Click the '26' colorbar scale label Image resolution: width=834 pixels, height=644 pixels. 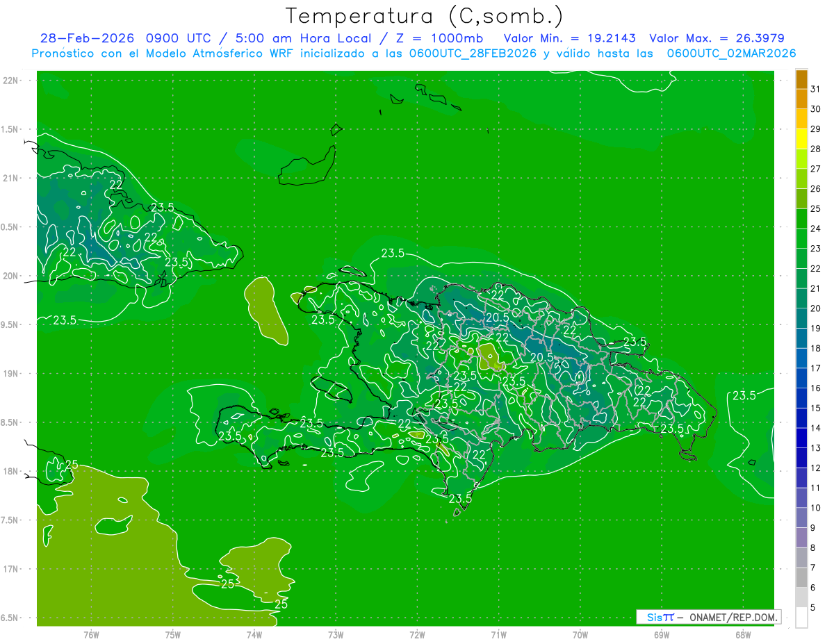click(x=815, y=189)
